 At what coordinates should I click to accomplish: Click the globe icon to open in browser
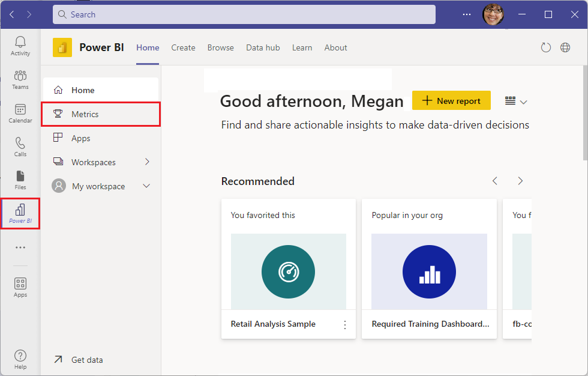click(x=565, y=47)
